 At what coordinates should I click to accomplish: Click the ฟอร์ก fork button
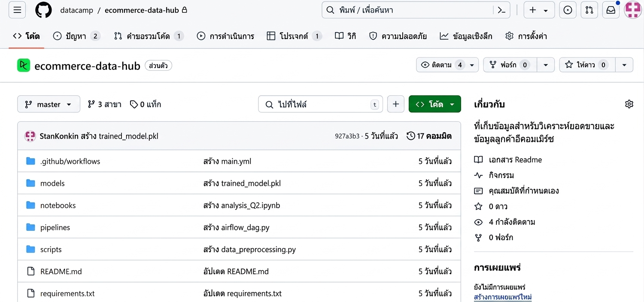coord(510,65)
